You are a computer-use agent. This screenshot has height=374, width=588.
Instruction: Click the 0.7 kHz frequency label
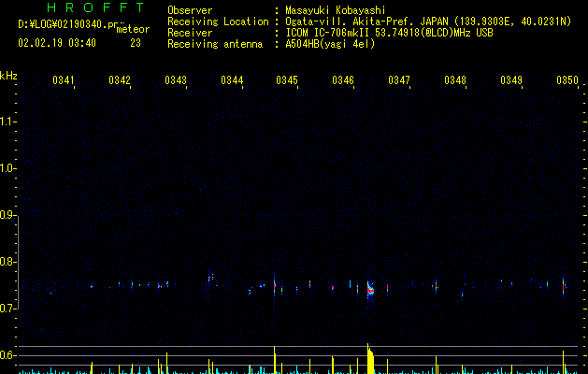7,309
